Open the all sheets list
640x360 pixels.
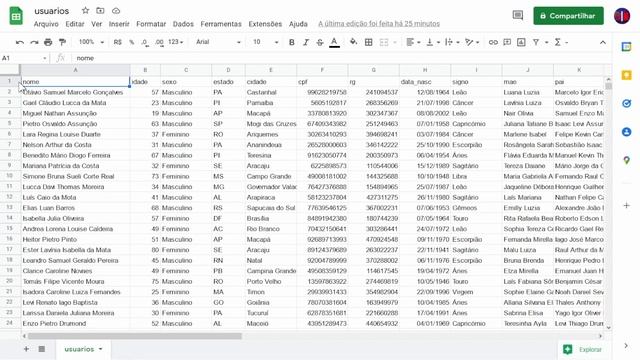click(x=42, y=349)
